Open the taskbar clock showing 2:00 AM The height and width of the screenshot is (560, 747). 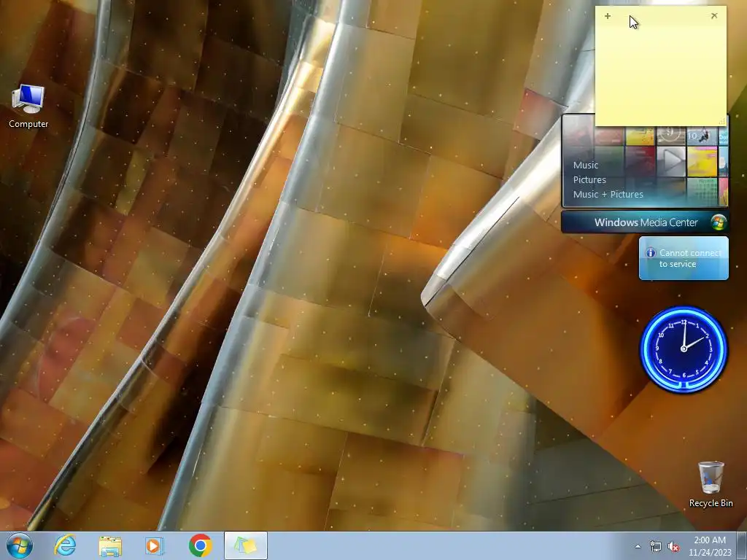(x=710, y=546)
